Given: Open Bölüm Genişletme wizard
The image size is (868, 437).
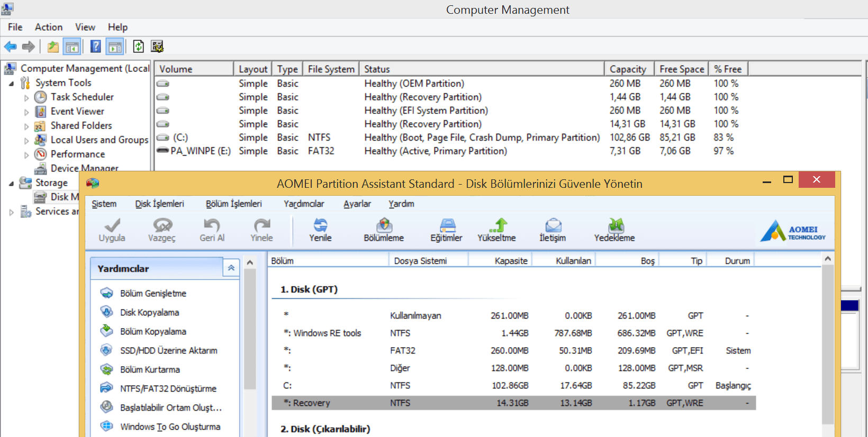Looking at the screenshot, I should pos(153,293).
